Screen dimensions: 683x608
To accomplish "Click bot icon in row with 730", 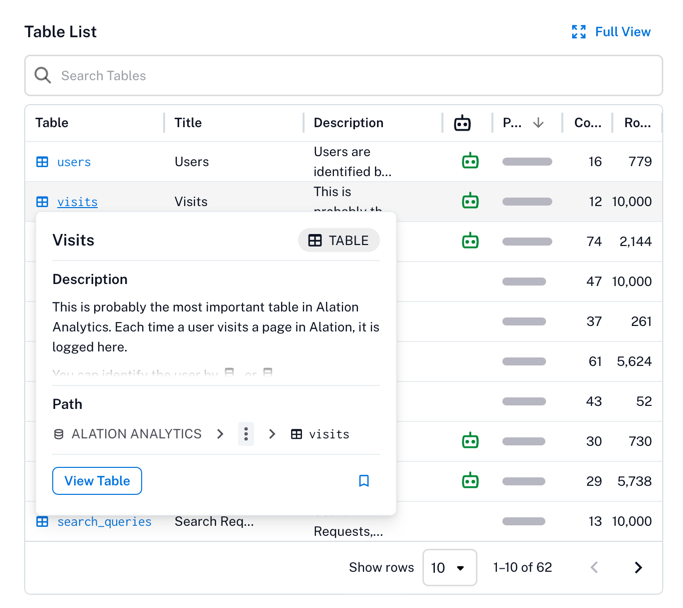I will (x=470, y=441).
